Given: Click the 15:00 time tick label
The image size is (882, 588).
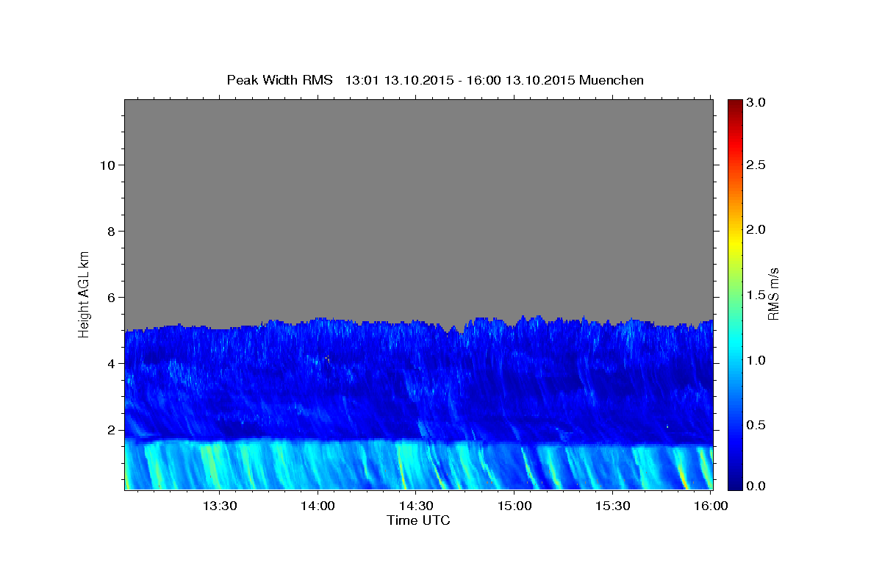Looking at the screenshot, I should pos(514,506).
